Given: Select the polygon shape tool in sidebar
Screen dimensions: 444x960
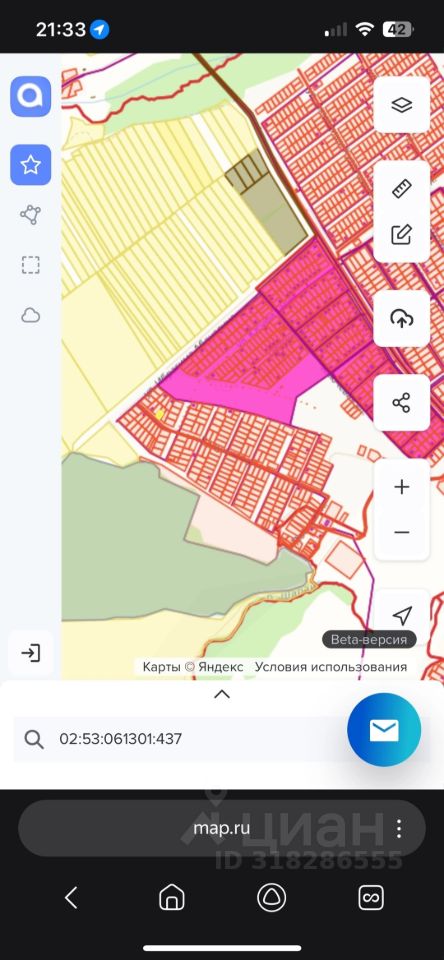Looking at the screenshot, I should (31, 215).
